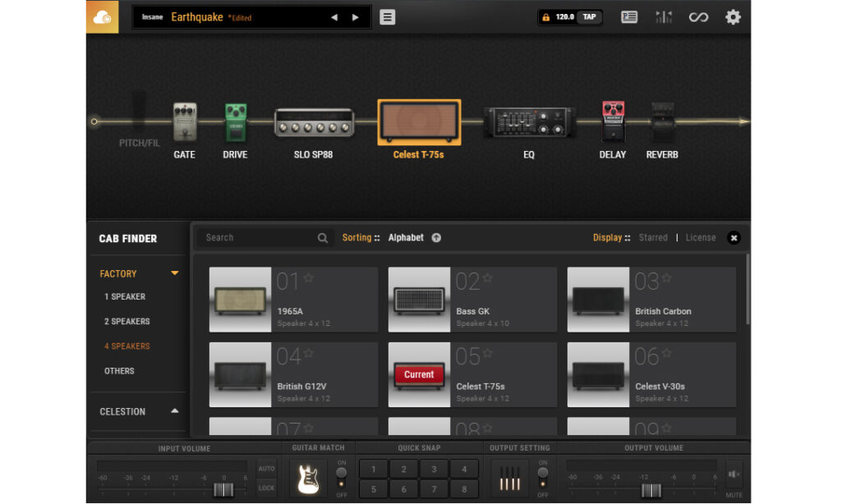Viewport: 841px width, 504px height.
Task: Open the preset list menu icon
Action: pos(388,17)
